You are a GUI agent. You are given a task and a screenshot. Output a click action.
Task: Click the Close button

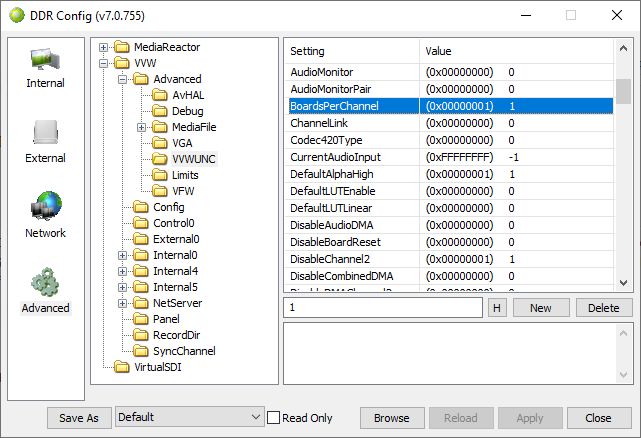[598, 418]
